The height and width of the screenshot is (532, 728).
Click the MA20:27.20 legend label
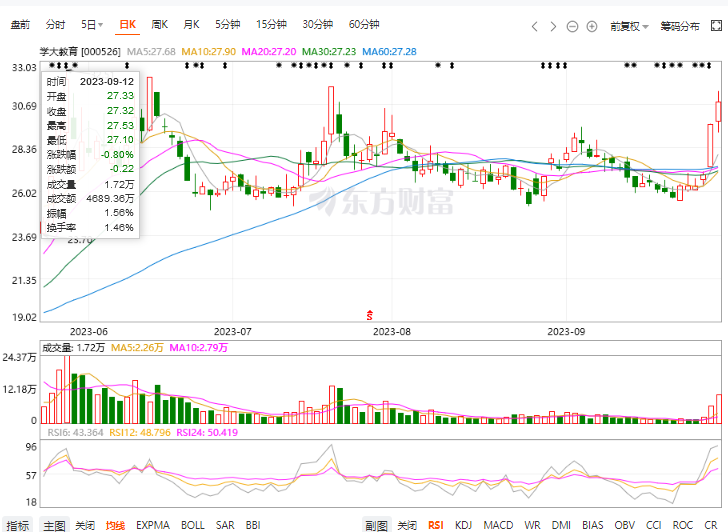coord(269,52)
